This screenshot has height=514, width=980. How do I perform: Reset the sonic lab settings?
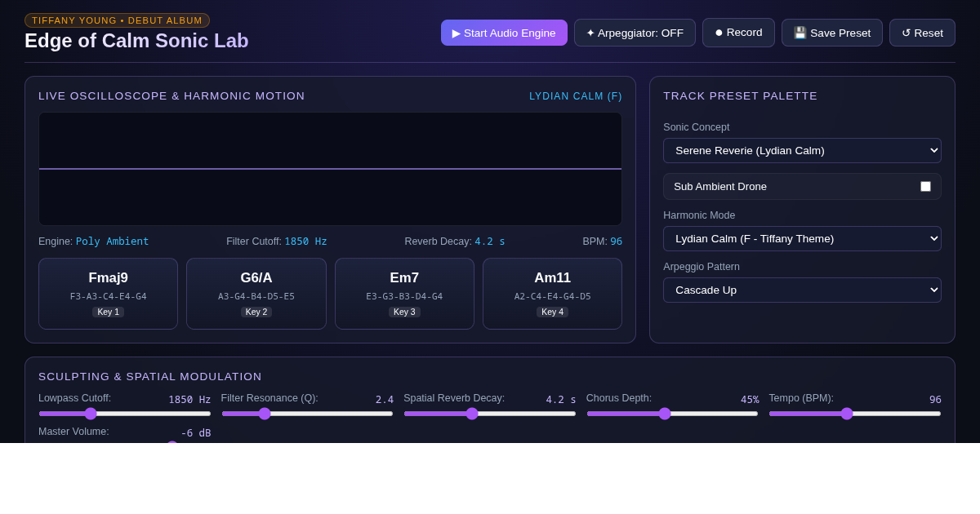click(922, 33)
